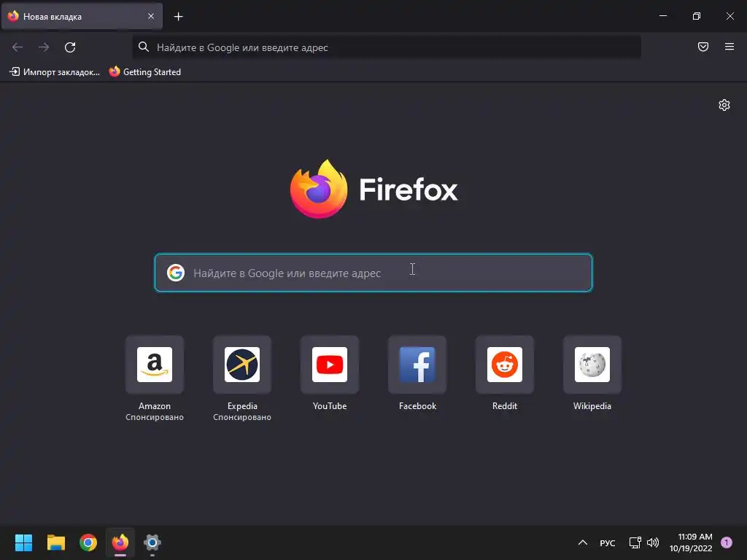Open the Reddit shortcut tile
The height and width of the screenshot is (560, 747).
pos(505,365)
